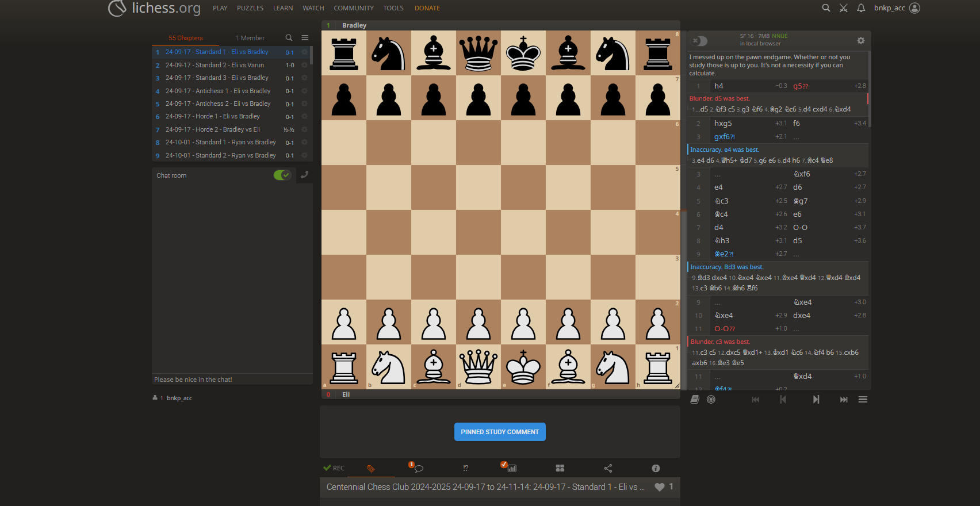The image size is (980, 506).
Task: Open the study info help icon
Action: pos(656,468)
